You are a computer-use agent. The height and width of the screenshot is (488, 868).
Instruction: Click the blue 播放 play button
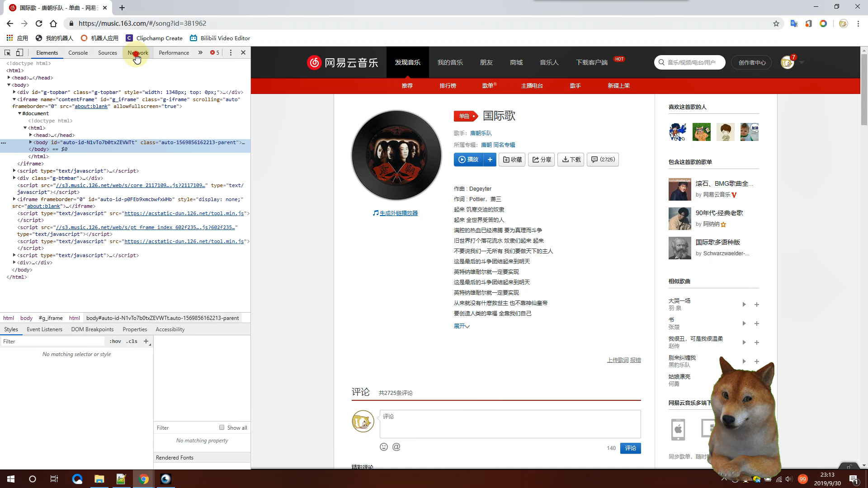(468, 160)
